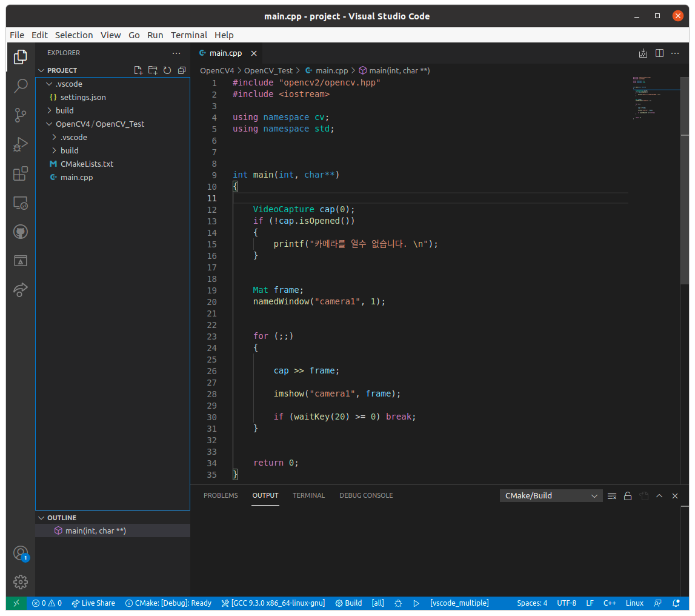Click OpenCV_Test in the breadcrumb
Image resolution: width=695 pixels, height=616 pixels.
(x=268, y=70)
